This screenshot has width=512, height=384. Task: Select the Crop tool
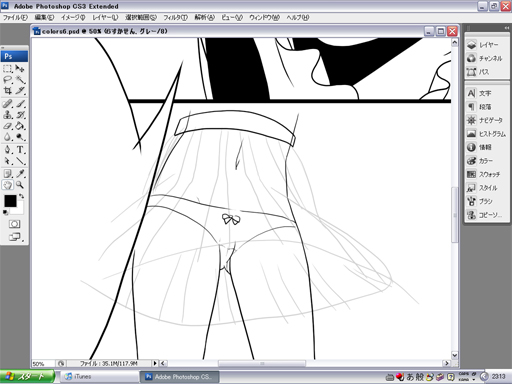(8, 90)
